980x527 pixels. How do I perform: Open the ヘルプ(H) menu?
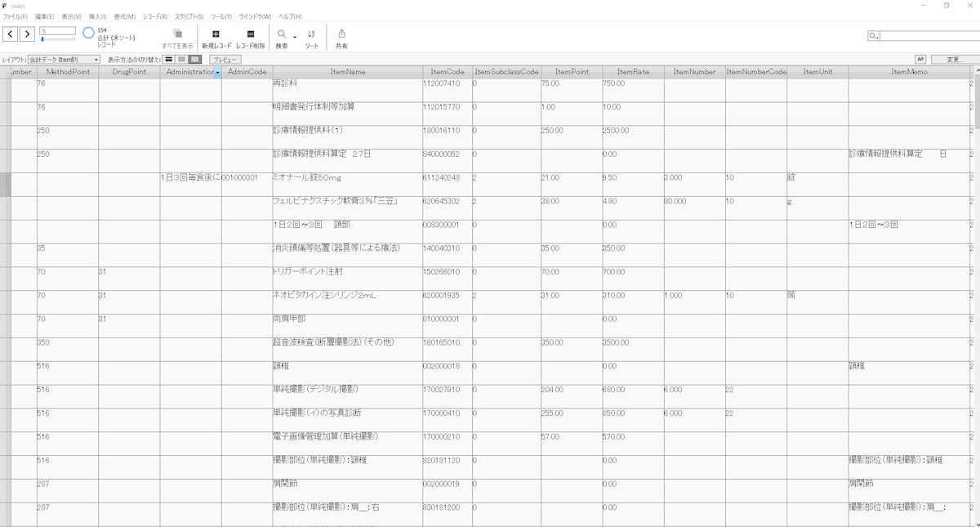click(290, 16)
